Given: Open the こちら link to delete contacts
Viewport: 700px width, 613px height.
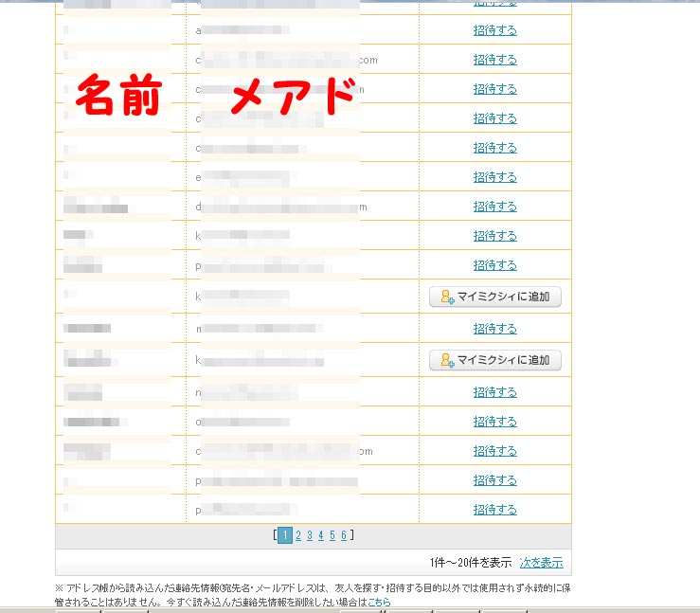Looking at the screenshot, I should coord(379,603).
